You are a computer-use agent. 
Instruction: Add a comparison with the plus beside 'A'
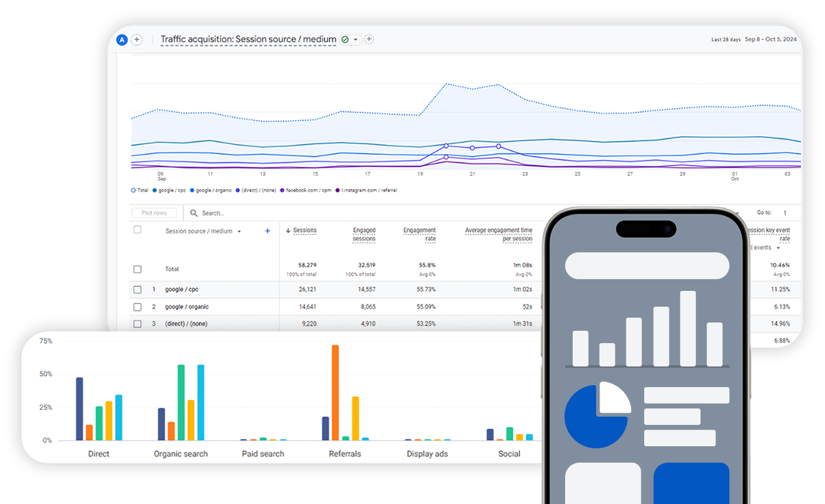(x=137, y=40)
